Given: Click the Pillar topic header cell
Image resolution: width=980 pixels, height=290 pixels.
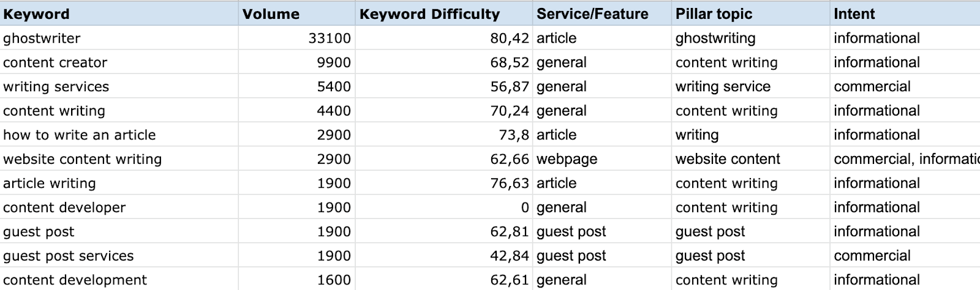Looking at the screenshot, I should [x=751, y=13].
